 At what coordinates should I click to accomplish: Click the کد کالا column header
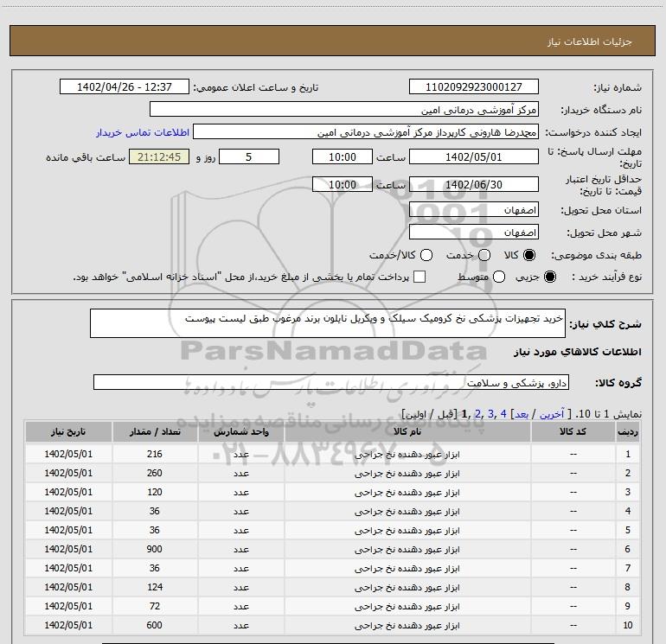(x=573, y=431)
